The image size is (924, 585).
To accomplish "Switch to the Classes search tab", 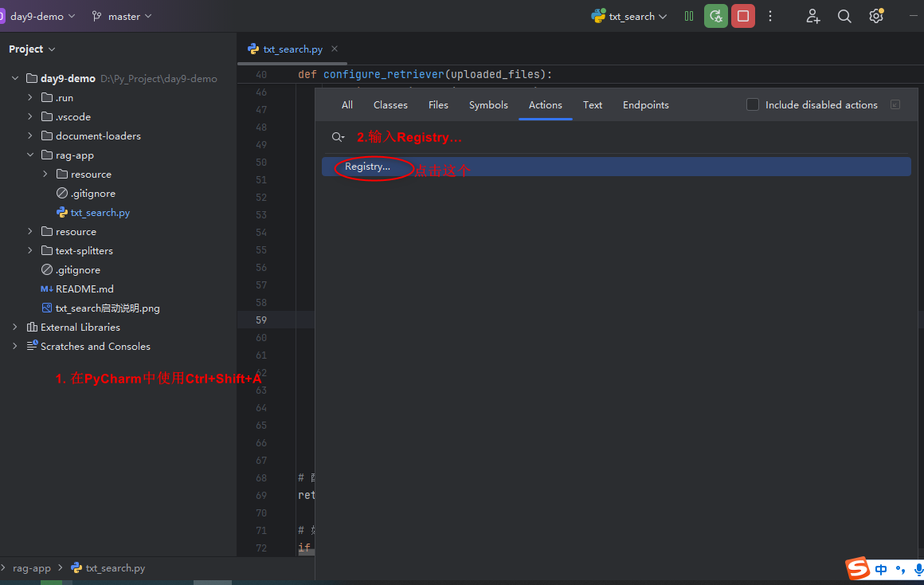I will coord(390,105).
